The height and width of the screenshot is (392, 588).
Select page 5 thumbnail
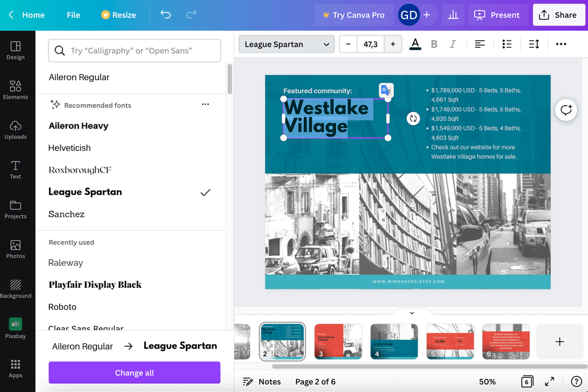tap(450, 342)
